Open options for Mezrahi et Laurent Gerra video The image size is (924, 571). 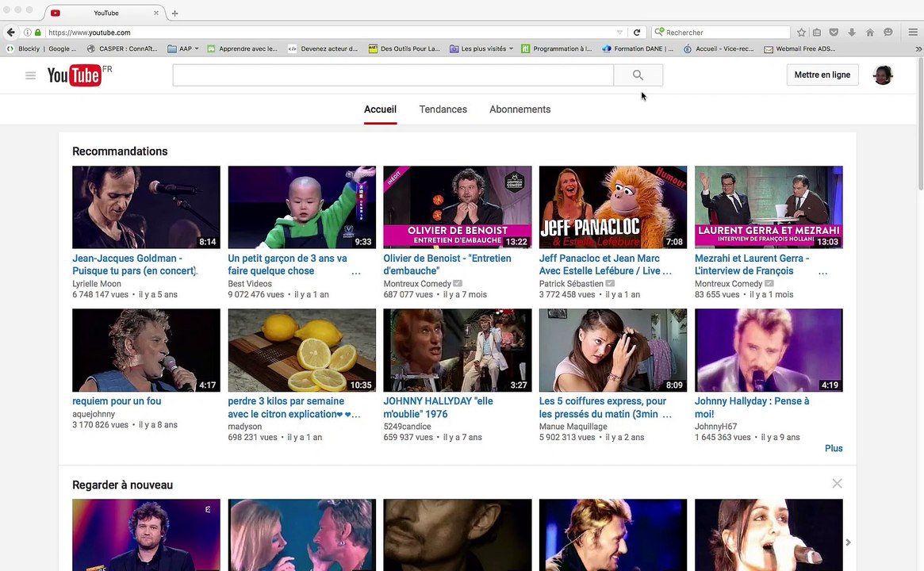coord(822,272)
